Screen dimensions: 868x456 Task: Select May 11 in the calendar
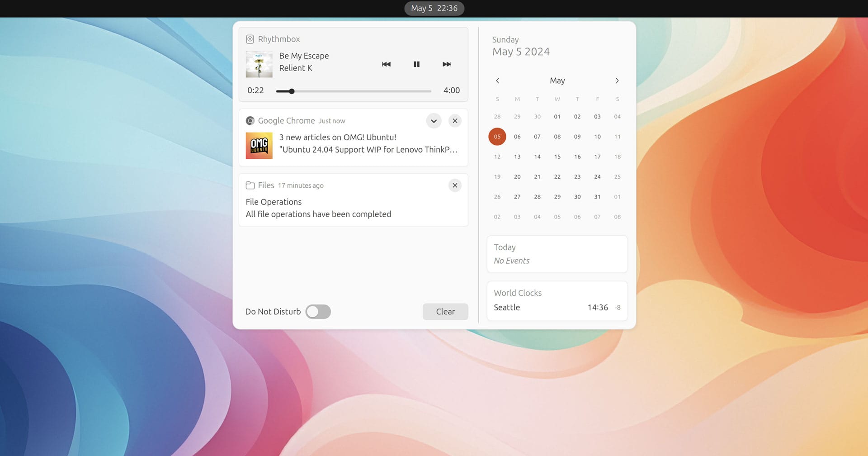coord(617,137)
